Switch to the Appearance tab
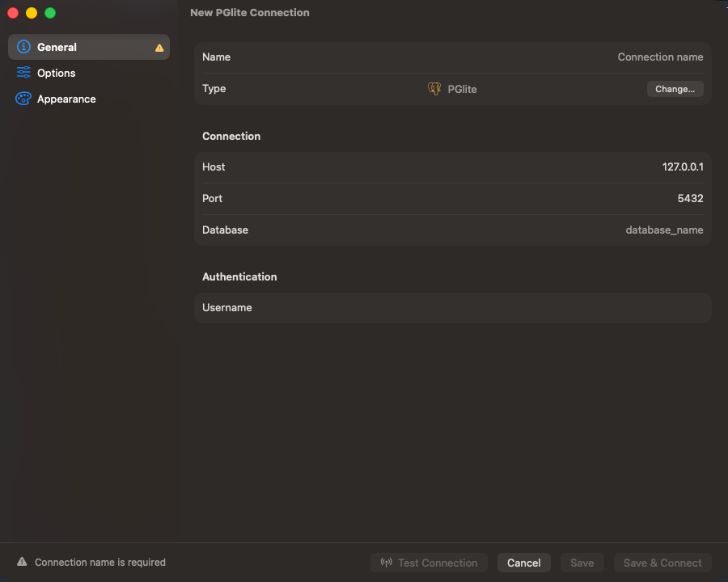Viewport: 728px width, 582px height. pyautogui.click(x=89, y=99)
